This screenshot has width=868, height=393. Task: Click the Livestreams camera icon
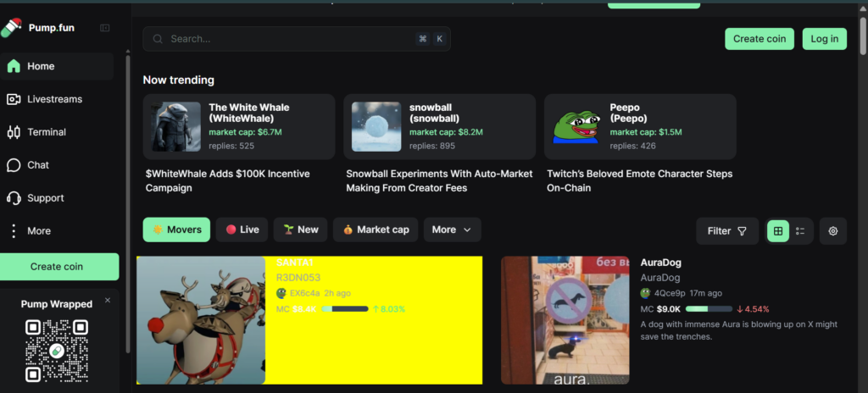(x=14, y=99)
